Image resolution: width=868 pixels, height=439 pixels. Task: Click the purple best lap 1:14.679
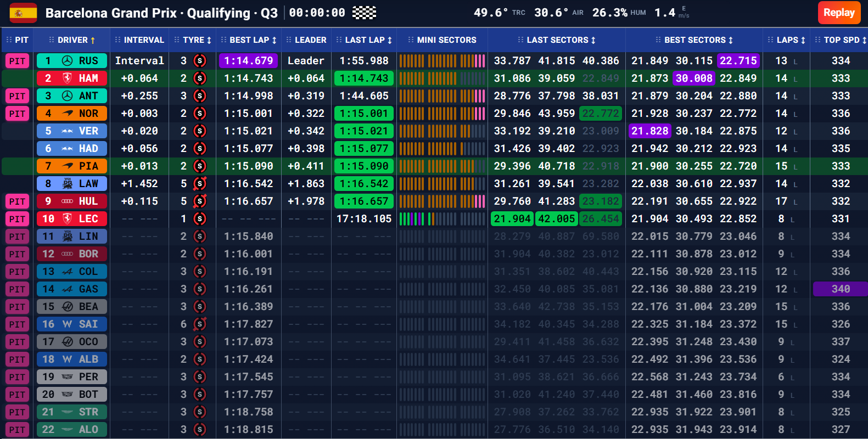(x=248, y=61)
